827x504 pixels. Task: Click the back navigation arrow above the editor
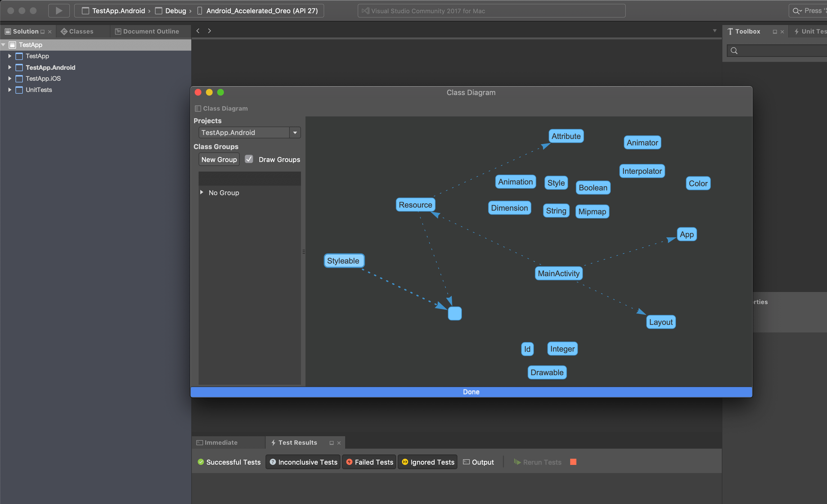coord(198,31)
